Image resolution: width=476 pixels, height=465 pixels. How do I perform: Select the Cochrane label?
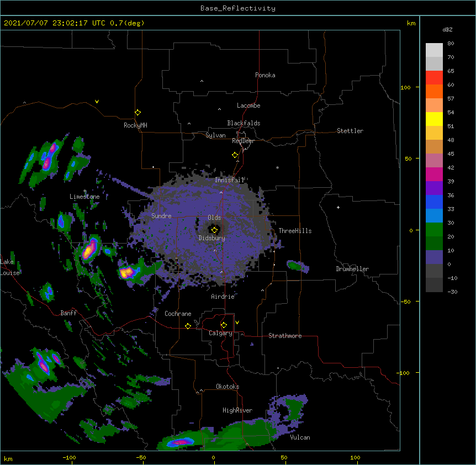point(178,314)
